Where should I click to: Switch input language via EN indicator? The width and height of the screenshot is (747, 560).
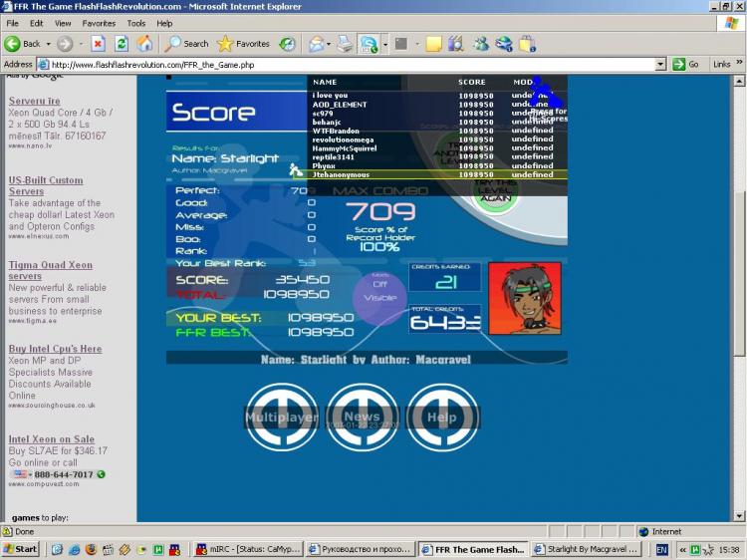[661, 549]
